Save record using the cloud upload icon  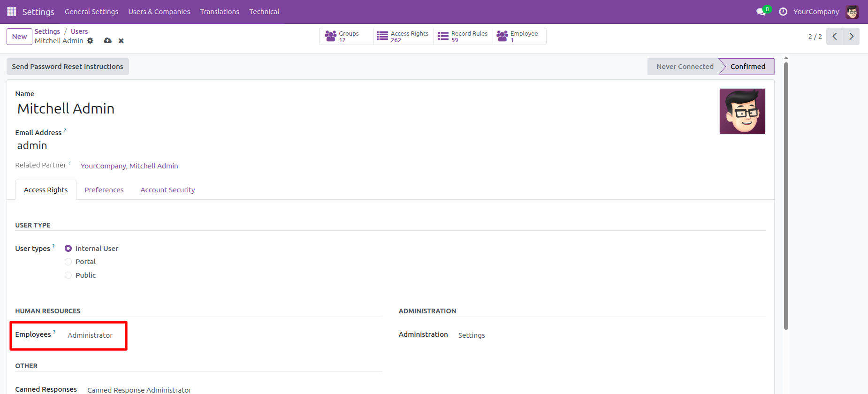coord(107,41)
